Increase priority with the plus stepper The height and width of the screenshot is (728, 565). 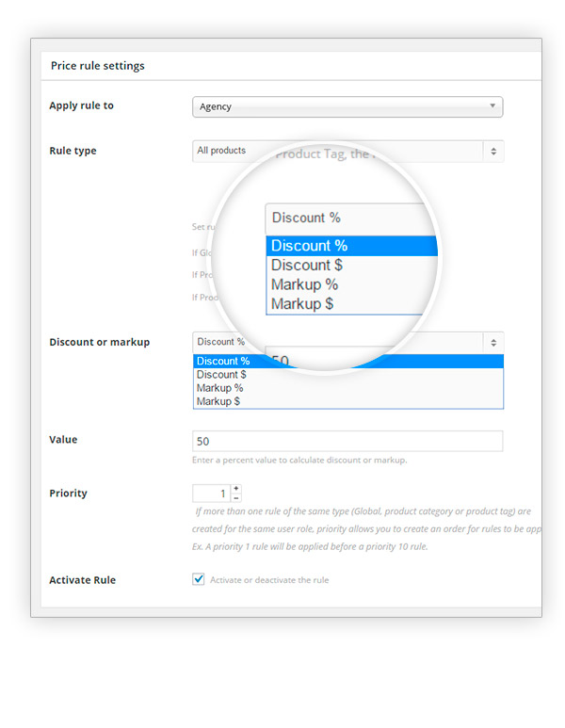(x=235, y=488)
